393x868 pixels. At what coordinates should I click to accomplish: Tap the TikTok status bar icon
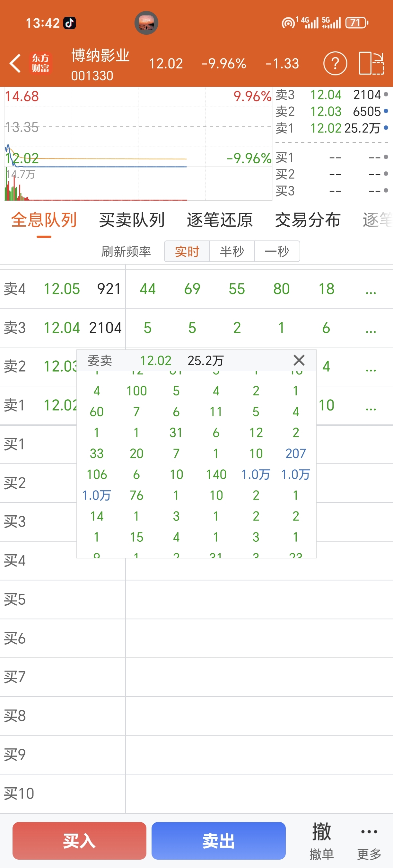tap(70, 23)
